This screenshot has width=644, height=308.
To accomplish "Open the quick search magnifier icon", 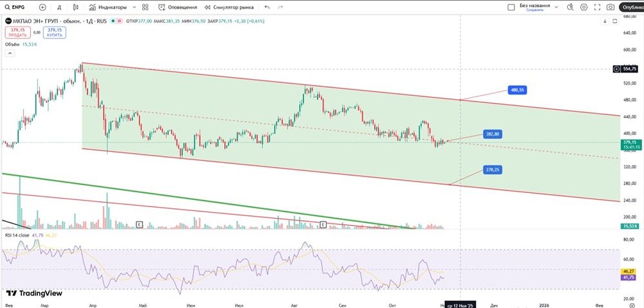I will pyautogui.click(x=570, y=7).
